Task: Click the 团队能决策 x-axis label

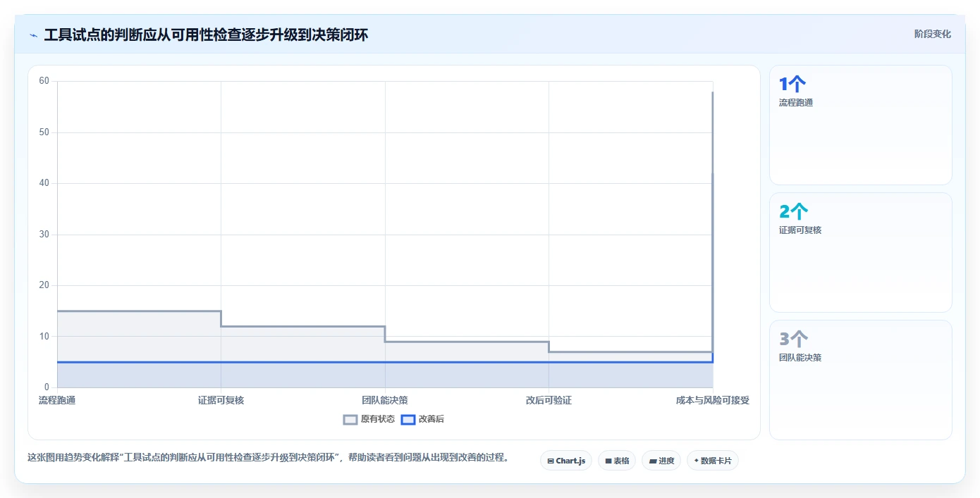Action: pyautogui.click(x=385, y=400)
